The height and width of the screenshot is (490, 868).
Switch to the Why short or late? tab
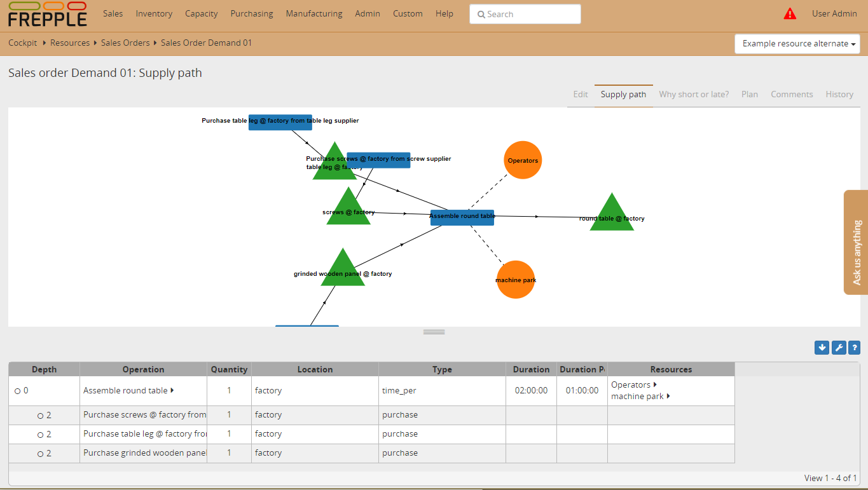coord(694,94)
